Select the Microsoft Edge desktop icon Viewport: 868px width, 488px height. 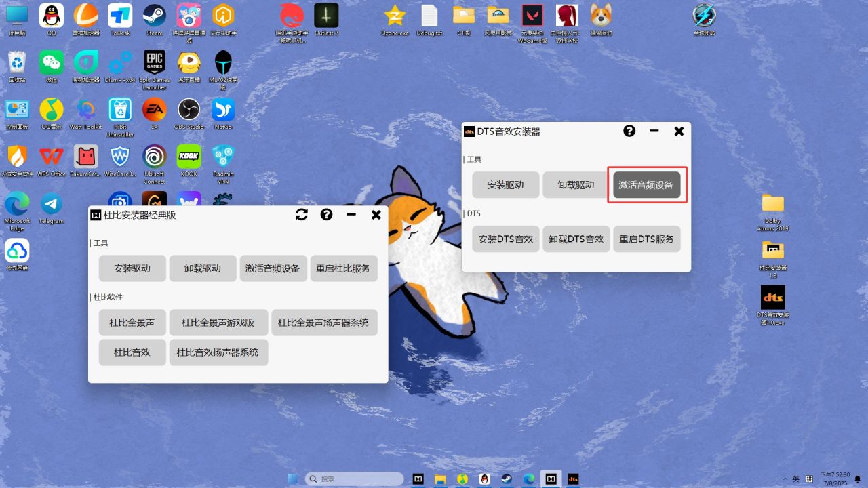tap(17, 211)
